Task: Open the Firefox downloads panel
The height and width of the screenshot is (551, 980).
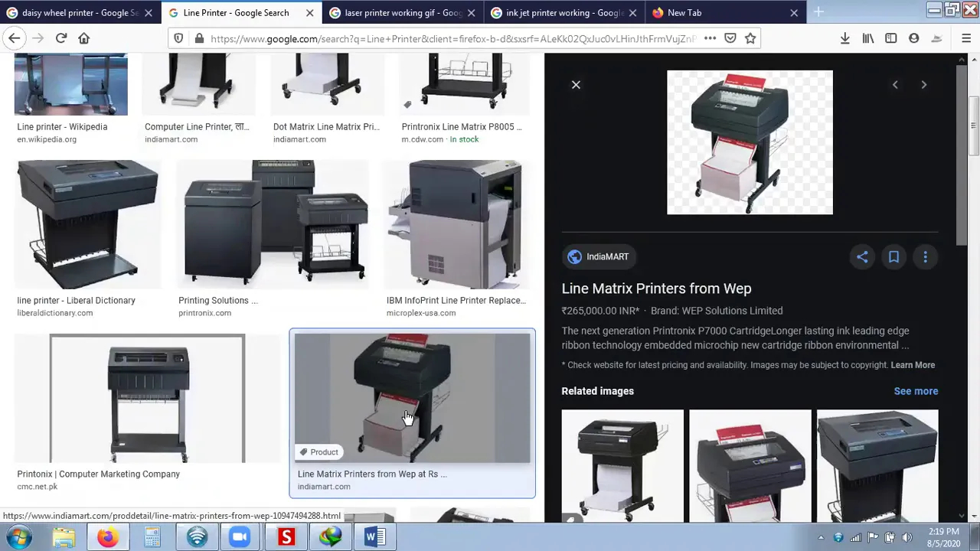Action: [x=845, y=38]
